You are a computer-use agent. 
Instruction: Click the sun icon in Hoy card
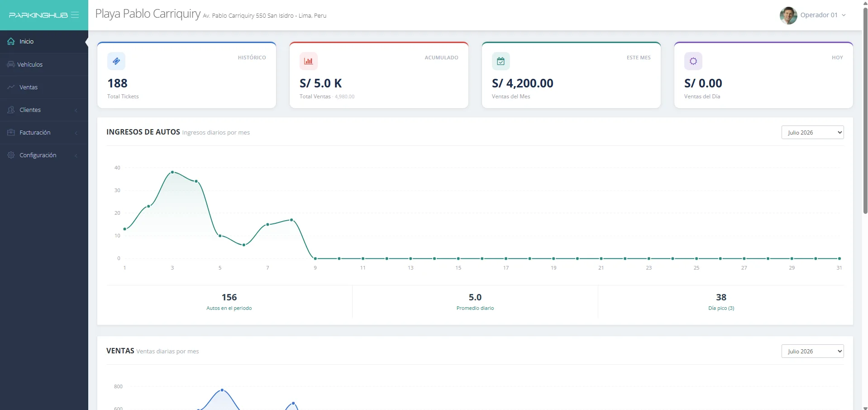pos(693,61)
